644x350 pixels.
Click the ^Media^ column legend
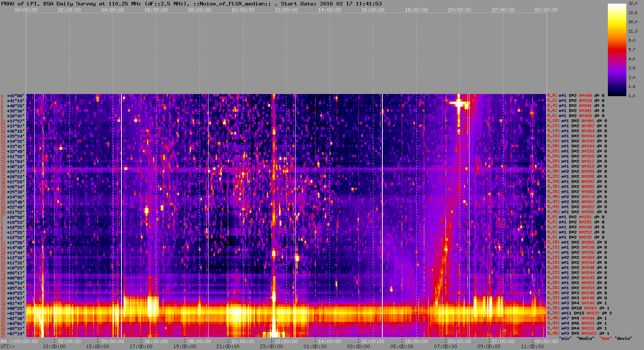[x=585, y=339]
